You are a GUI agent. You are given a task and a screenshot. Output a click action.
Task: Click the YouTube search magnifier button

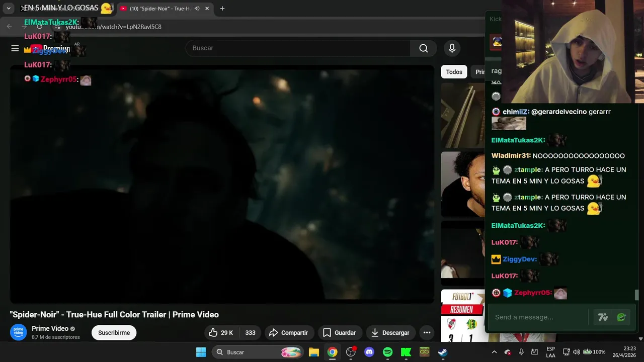pyautogui.click(x=424, y=48)
